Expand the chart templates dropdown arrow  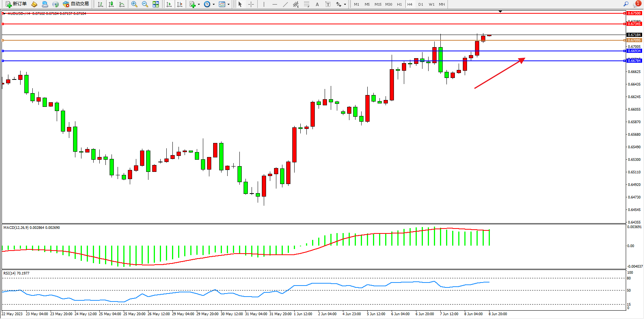pyautogui.click(x=228, y=5)
